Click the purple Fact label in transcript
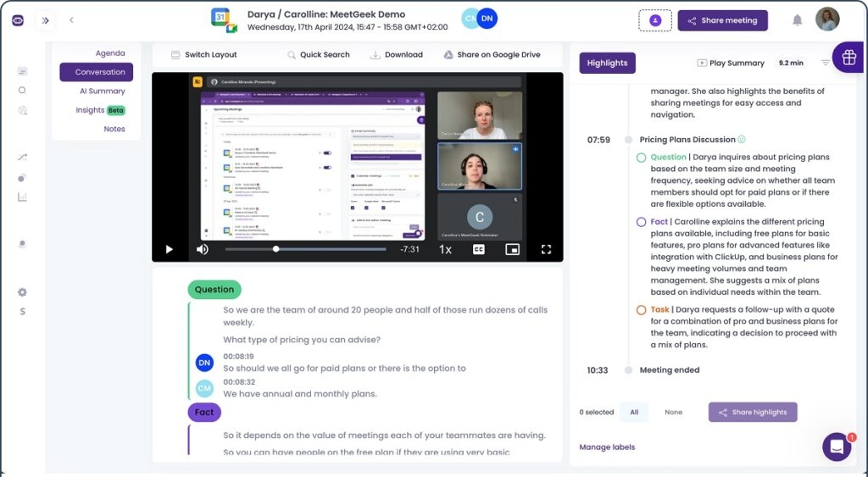This screenshot has width=868, height=477. pyautogui.click(x=204, y=413)
